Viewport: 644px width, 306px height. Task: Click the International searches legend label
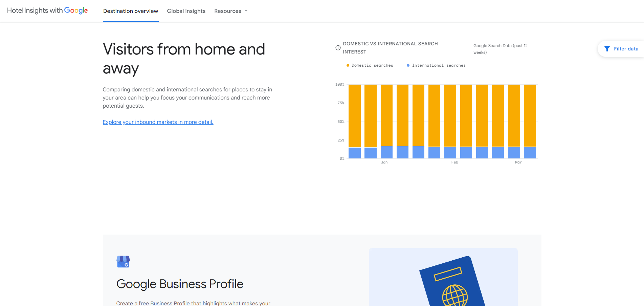(439, 65)
